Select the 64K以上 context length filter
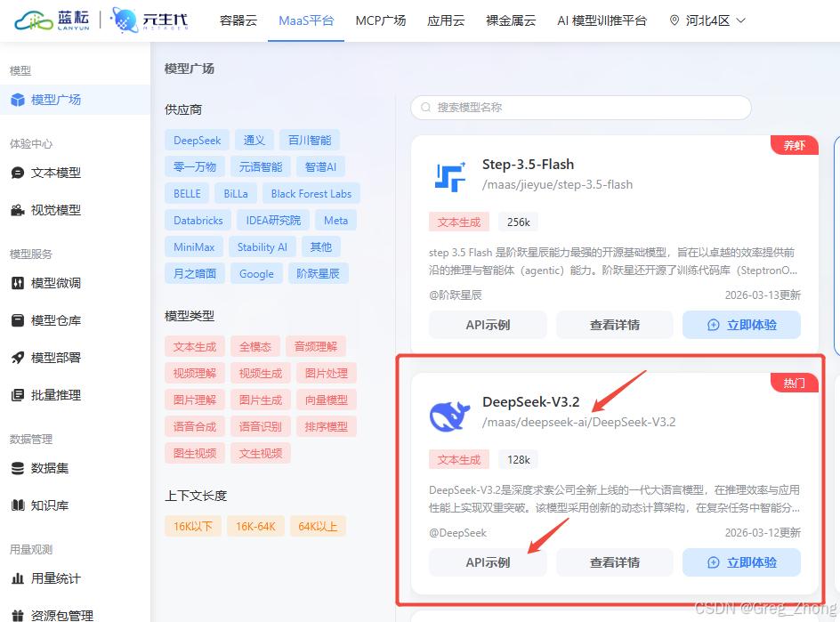Screen dimensions: 840x622 [x=318, y=526]
